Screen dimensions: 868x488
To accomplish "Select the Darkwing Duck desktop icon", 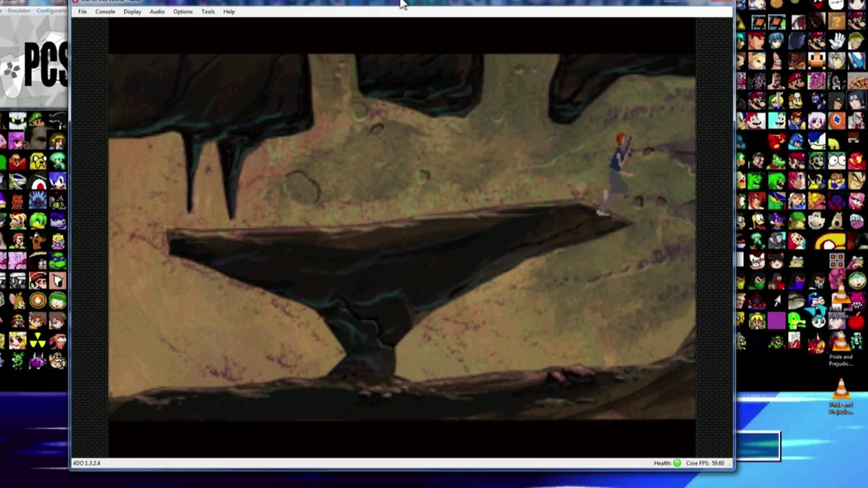I will coord(776,221).
